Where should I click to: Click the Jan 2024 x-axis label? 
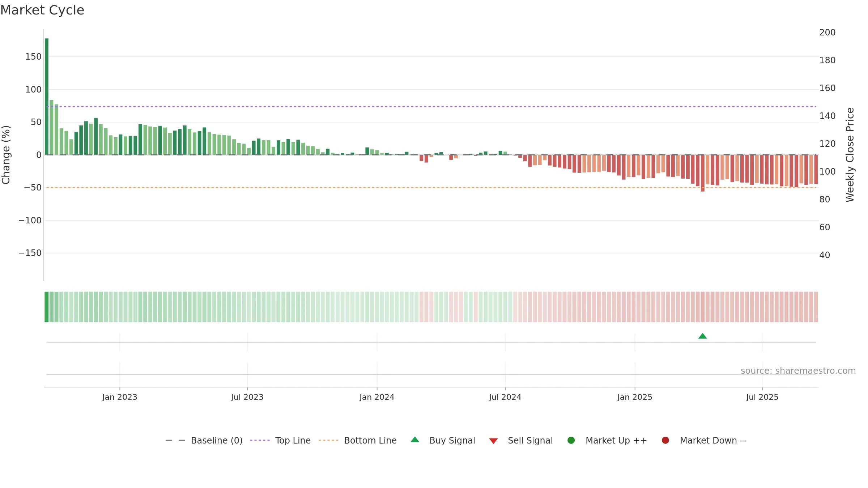[377, 397]
